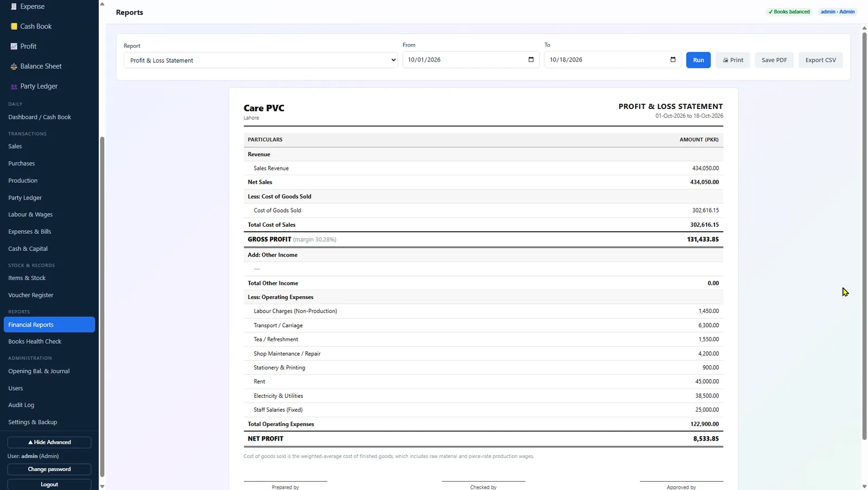The image size is (868, 490).
Task: Click the yellow Cash Book icon
Action: point(14,26)
